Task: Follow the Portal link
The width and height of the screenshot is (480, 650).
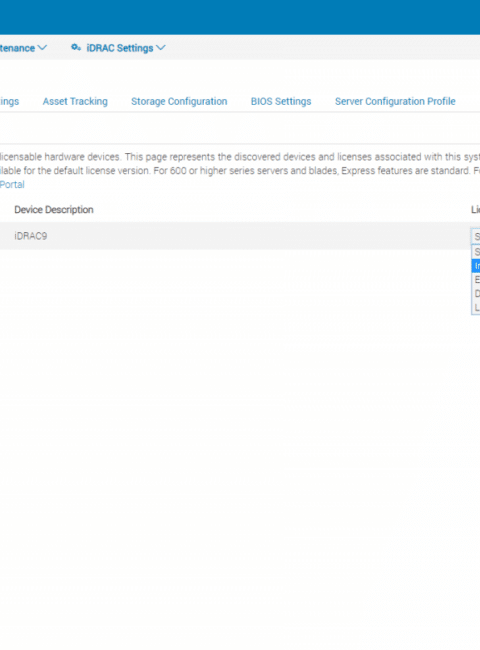Action: pyautogui.click(x=12, y=184)
